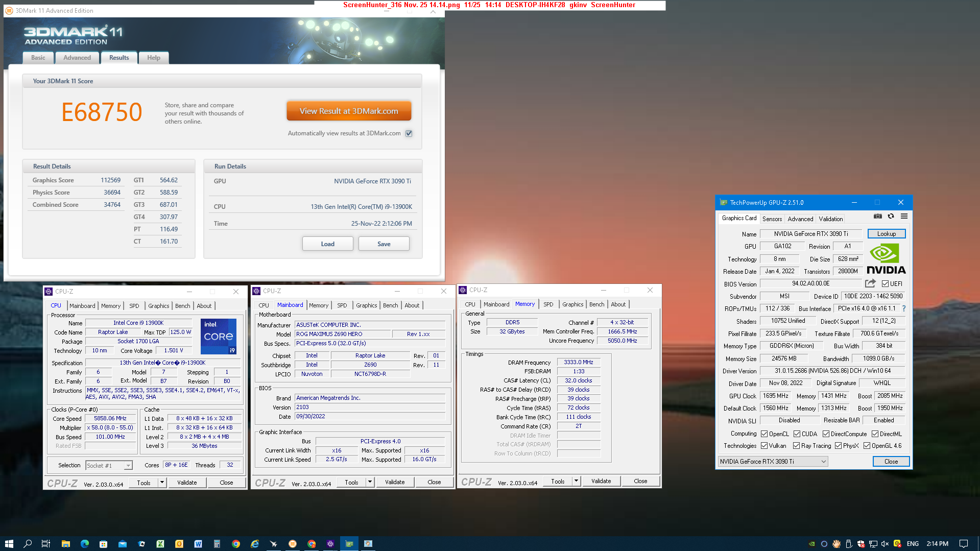Toggle the UEFI checkbox in GPU-Z
The image size is (980, 551).
(885, 284)
